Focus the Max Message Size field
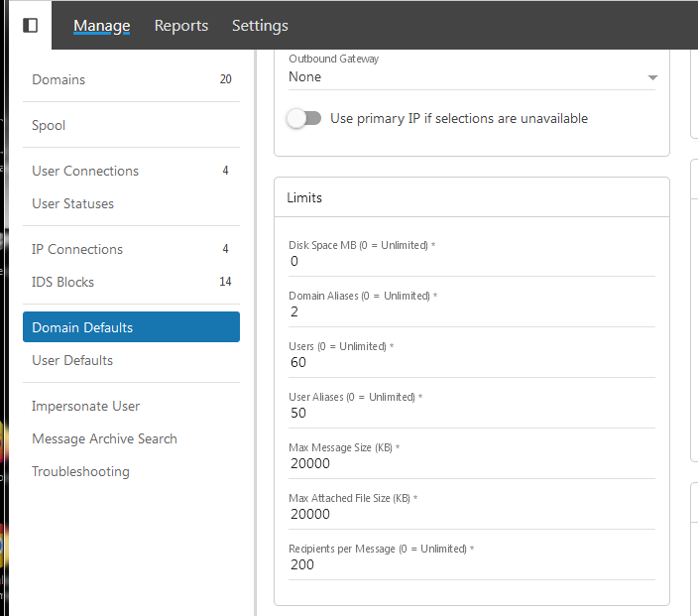This screenshot has width=698, height=616. pos(471,463)
